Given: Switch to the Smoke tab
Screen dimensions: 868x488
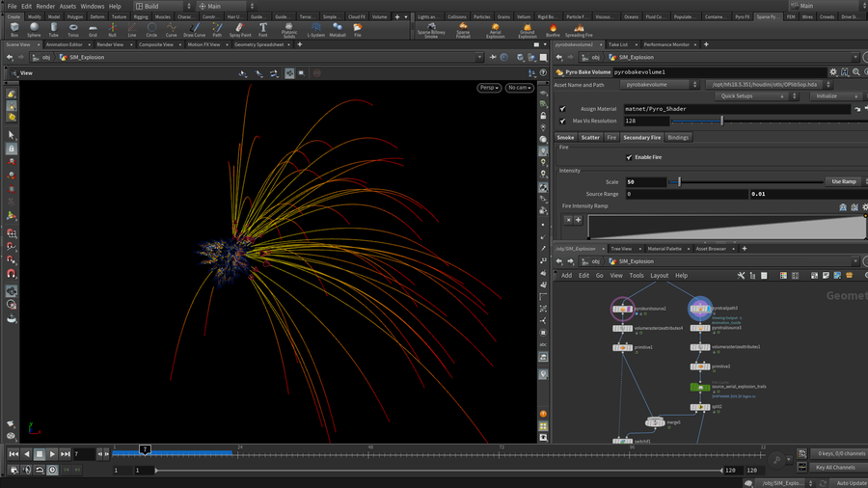Looking at the screenshot, I should [565, 138].
